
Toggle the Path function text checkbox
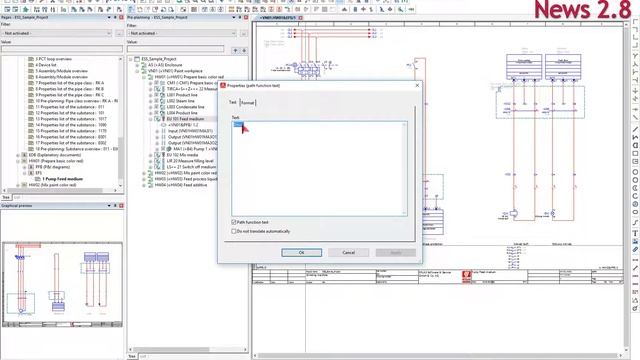[x=234, y=222]
